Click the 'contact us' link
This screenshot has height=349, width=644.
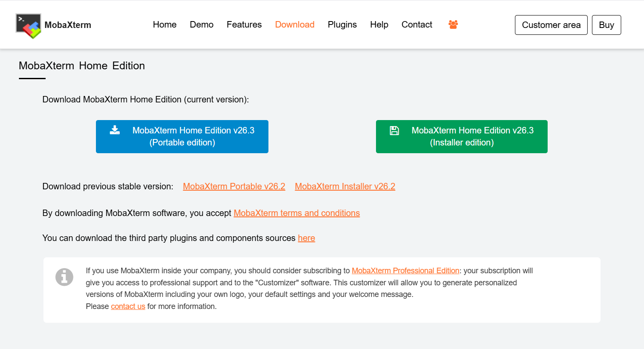(x=128, y=306)
